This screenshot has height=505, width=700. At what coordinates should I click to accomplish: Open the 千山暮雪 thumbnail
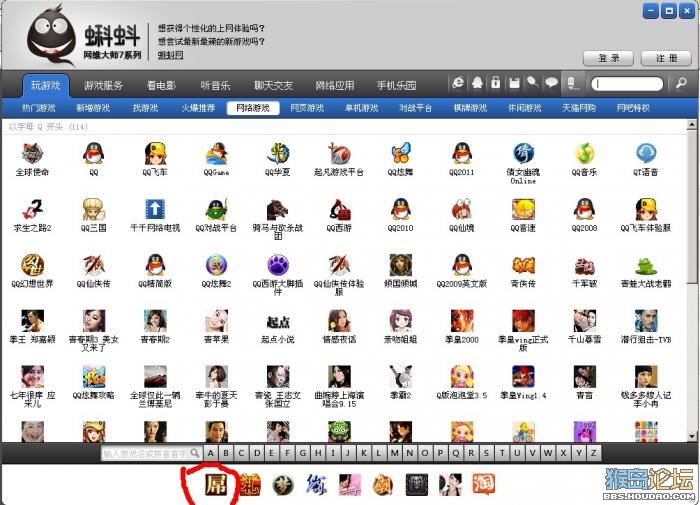pyautogui.click(x=584, y=321)
